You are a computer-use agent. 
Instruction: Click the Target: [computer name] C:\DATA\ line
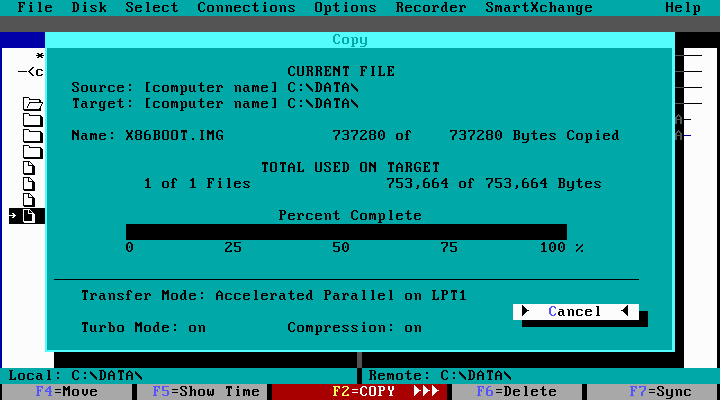coord(215,103)
